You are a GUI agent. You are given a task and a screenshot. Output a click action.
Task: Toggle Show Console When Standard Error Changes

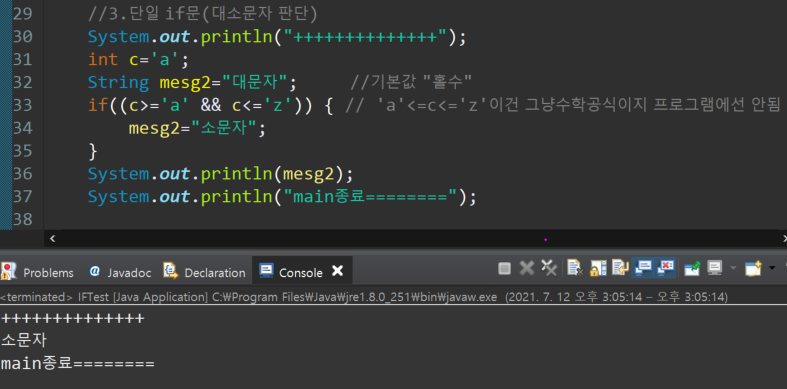click(x=666, y=268)
